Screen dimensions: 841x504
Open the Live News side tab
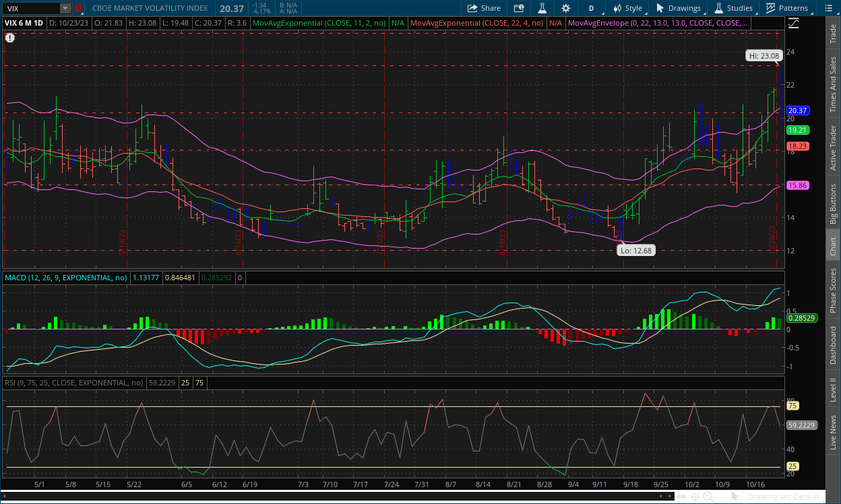[x=834, y=433]
